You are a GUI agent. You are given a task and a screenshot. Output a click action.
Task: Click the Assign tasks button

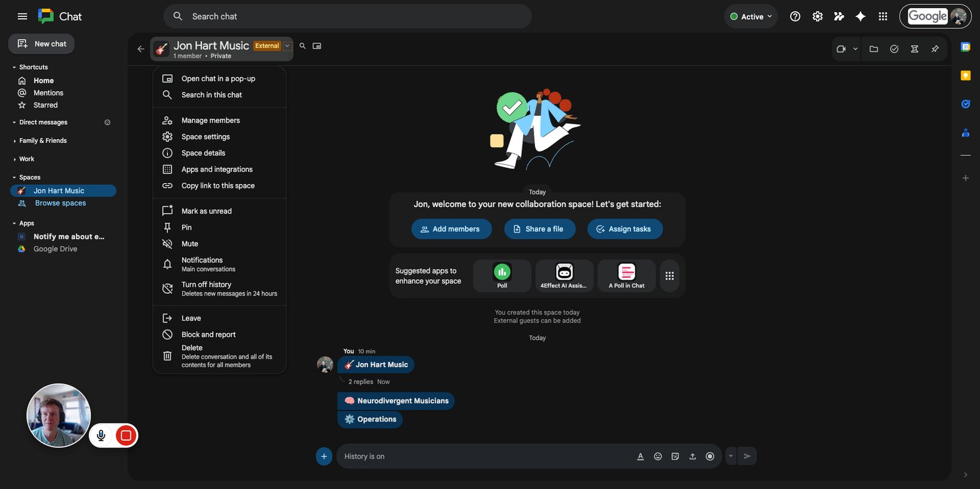pos(625,229)
